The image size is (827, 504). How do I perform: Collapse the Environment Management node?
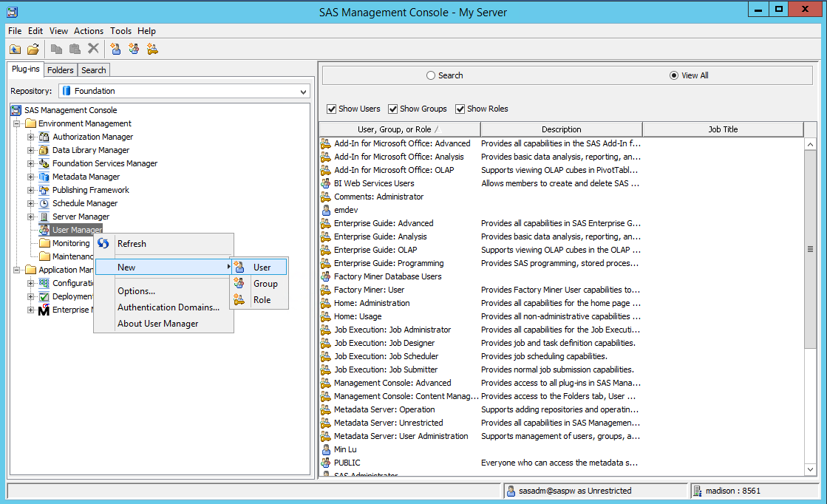[x=16, y=123]
